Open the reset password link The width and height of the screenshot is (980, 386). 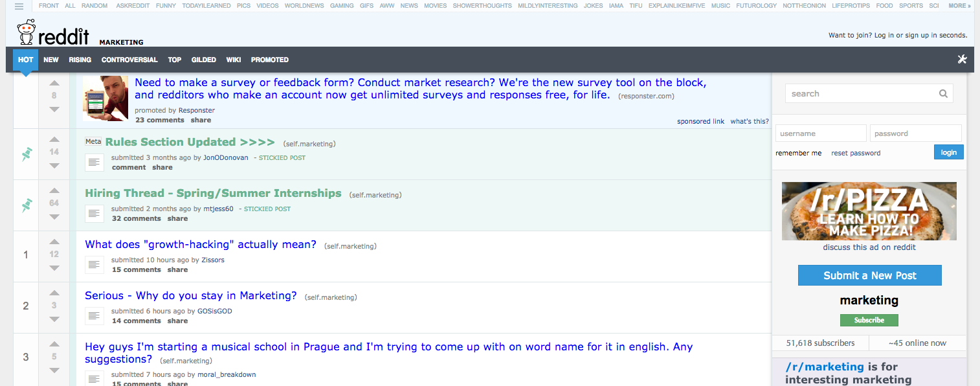[856, 153]
